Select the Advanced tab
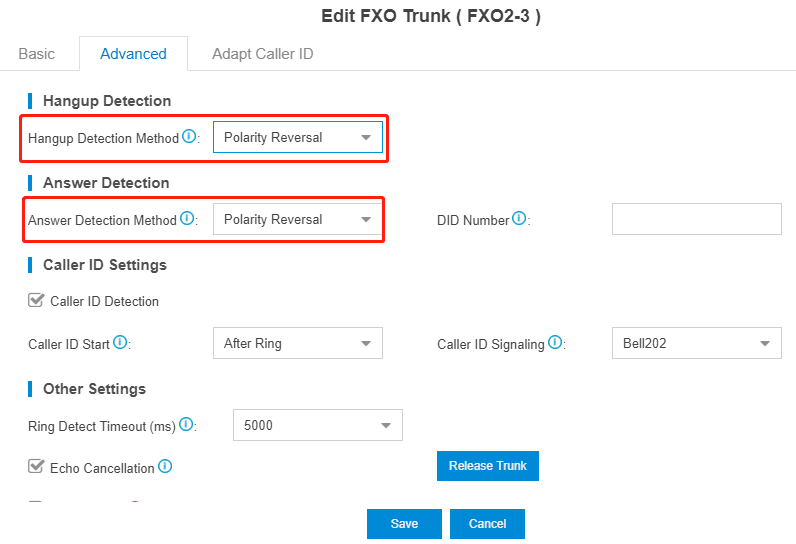 [134, 54]
